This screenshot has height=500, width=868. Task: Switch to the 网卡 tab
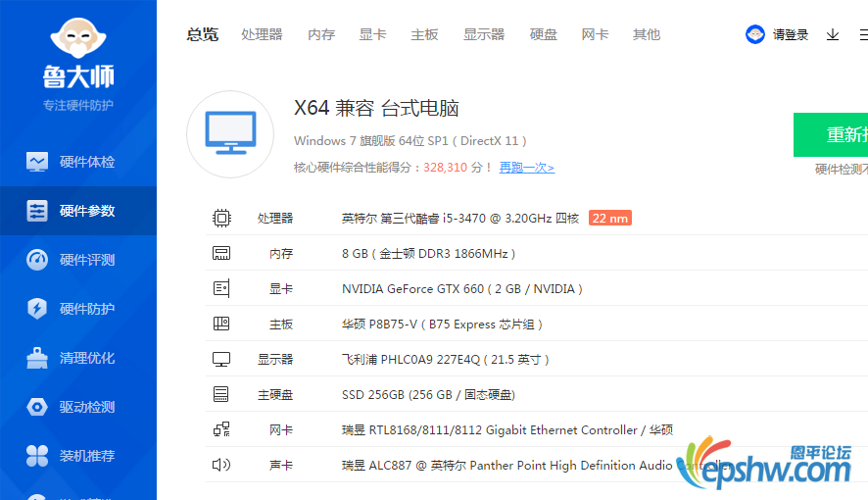tap(595, 34)
